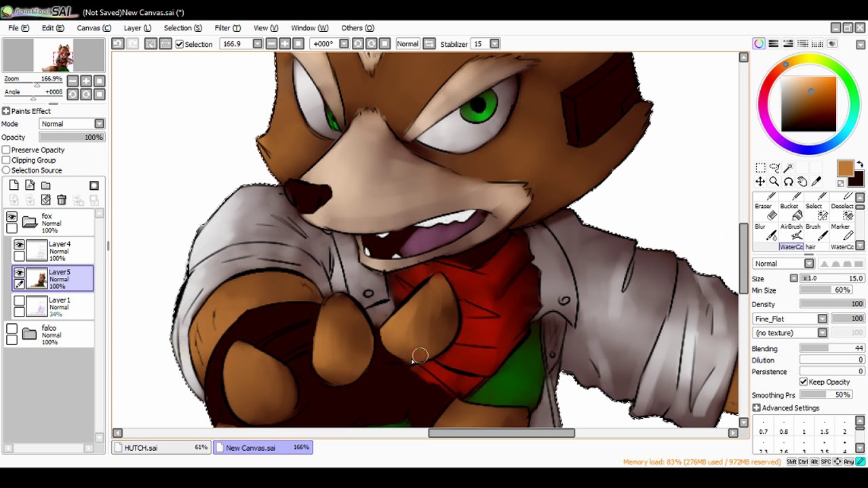Image resolution: width=868 pixels, height=488 pixels.
Task: Open the (no texture) dropdown
Action: coord(823,333)
